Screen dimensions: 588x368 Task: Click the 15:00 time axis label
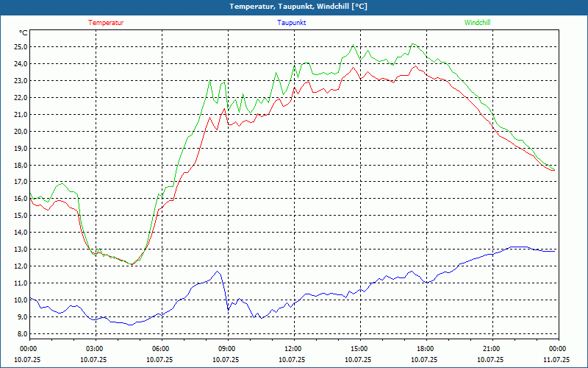tap(360, 349)
